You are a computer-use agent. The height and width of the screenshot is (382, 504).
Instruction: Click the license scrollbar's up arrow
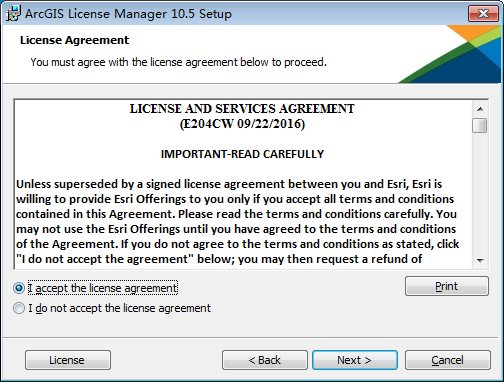tap(480, 109)
